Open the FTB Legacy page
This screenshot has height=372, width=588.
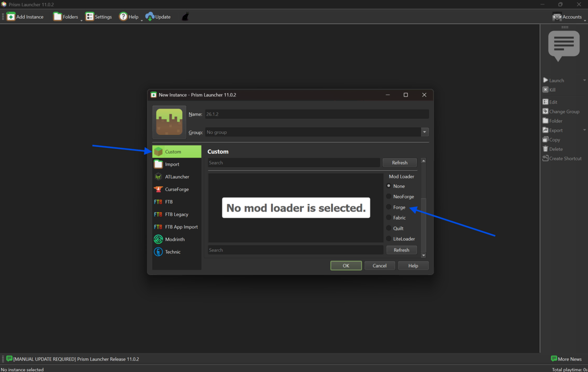coord(176,214)
